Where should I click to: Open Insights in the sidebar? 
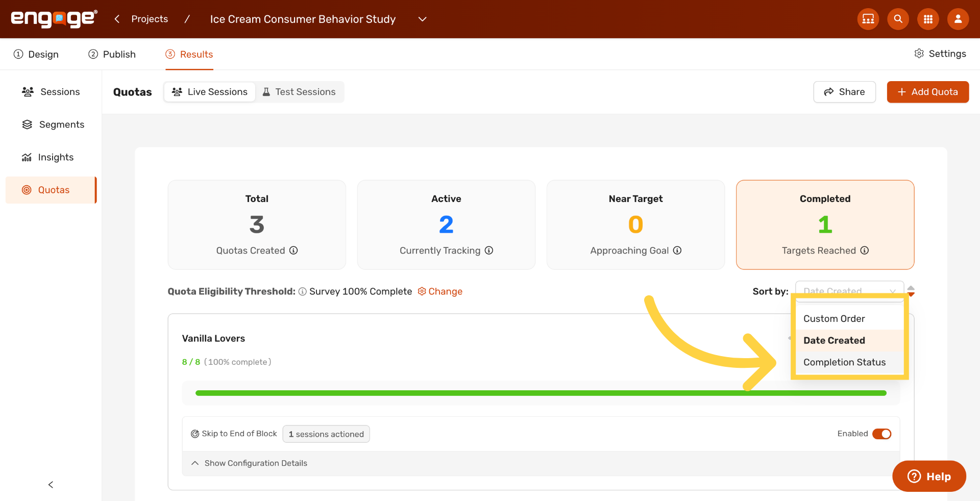tap(51, 157)
